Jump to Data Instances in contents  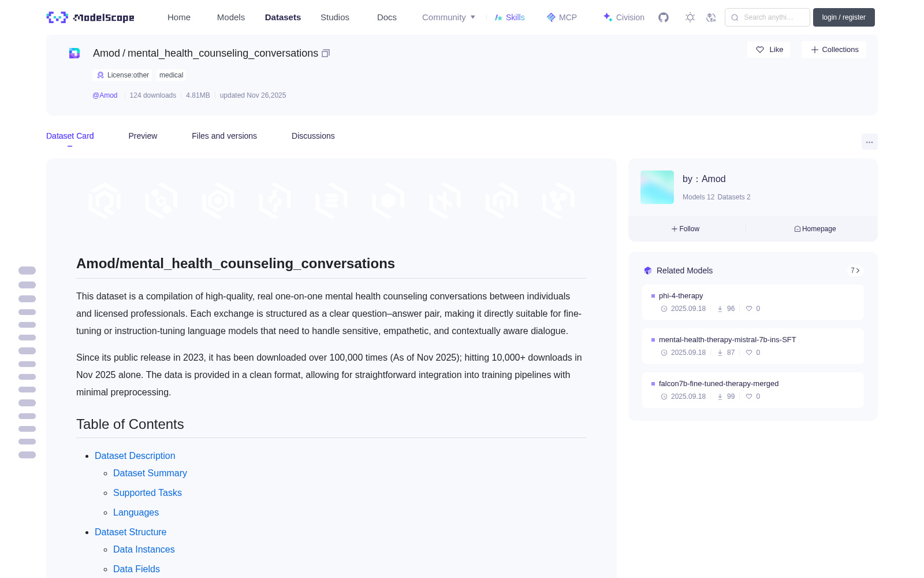coord(144,550)
